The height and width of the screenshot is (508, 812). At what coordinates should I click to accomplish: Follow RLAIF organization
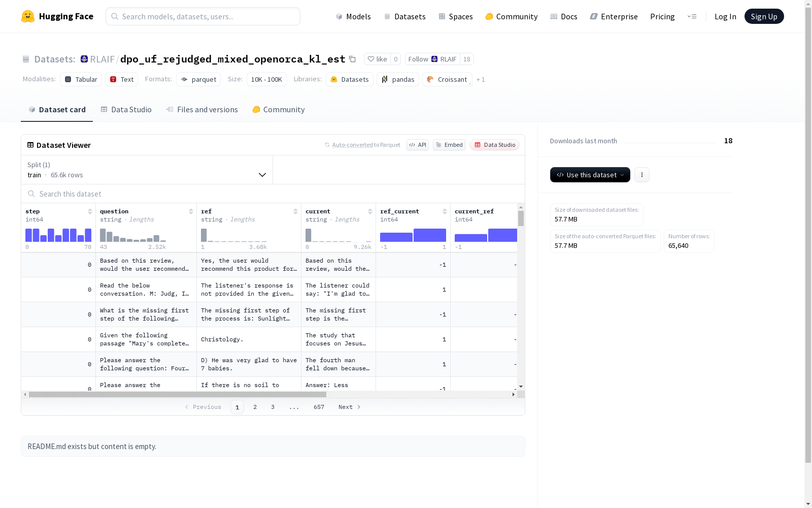[432, 59]
